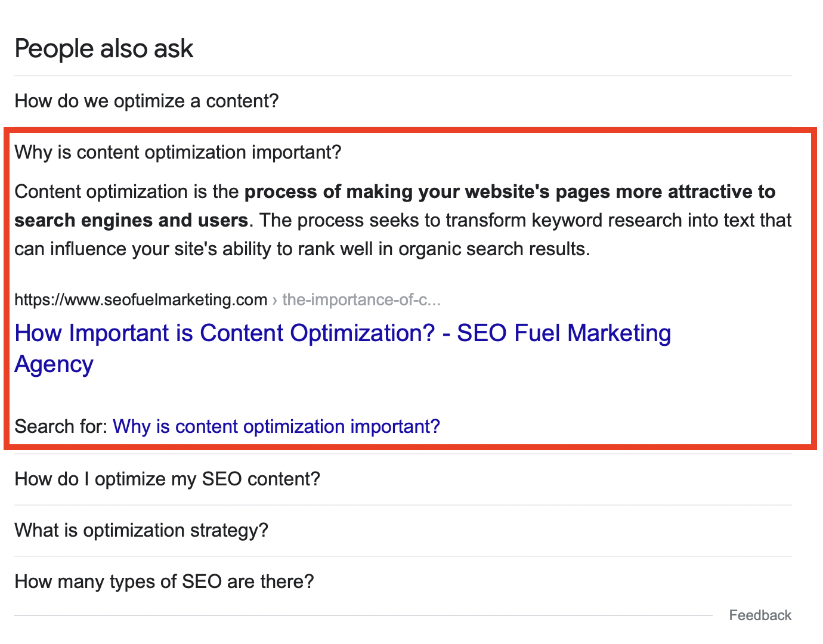This screenshot has height=644, width=823.
Task: Click "SEO Fuel Marketing" in the blue title
Action: 564,333
